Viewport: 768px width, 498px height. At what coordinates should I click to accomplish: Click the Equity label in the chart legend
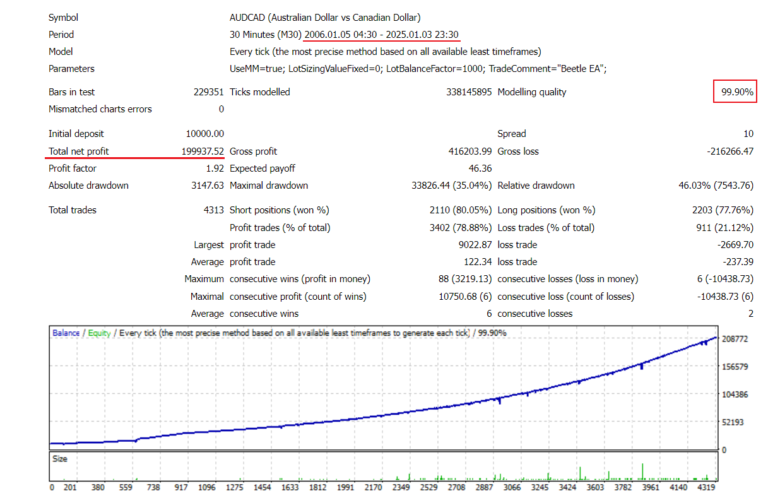click(x=98, y=332)
